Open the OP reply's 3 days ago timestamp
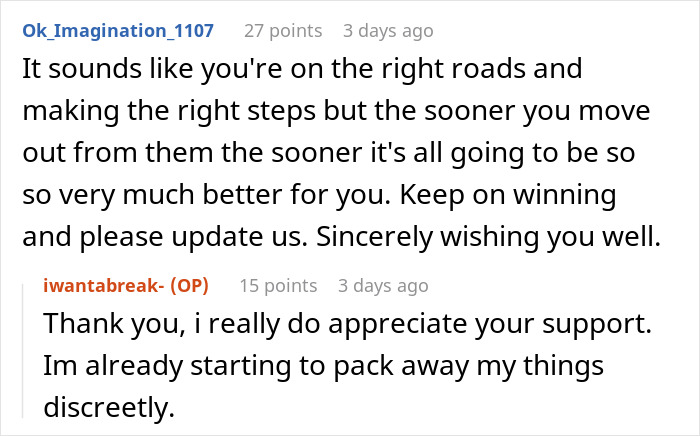The image size is (700, 436). pos(383,286)
